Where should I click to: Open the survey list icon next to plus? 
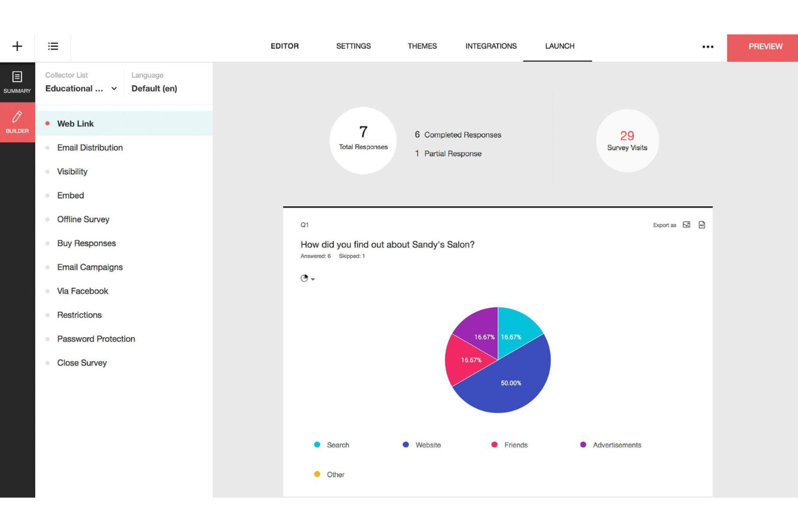click(52, 46)
